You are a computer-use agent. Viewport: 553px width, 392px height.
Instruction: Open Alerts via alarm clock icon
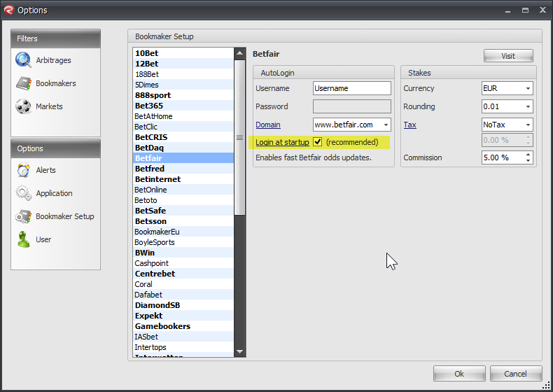[x=23, y=170]
